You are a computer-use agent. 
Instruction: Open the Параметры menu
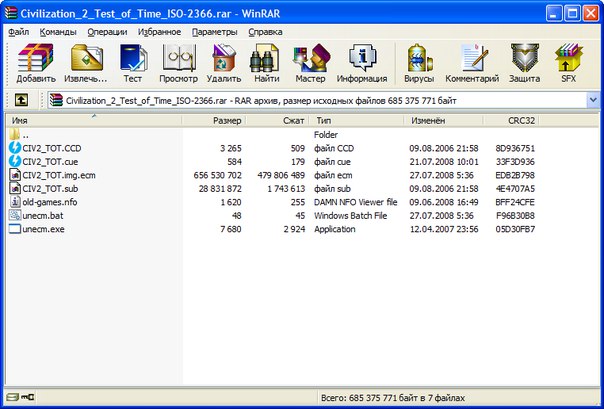coord(215,32)
